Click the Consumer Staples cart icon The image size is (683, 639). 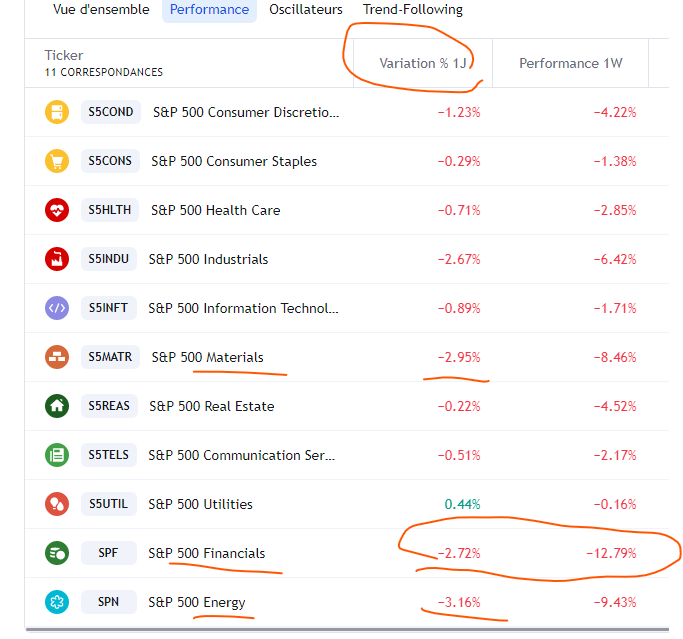pyautogui.click(x=57, y=161)
